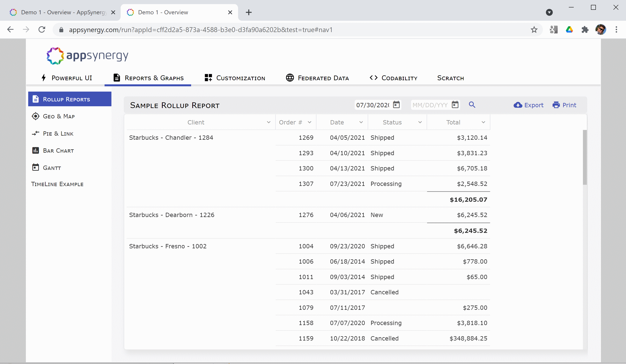Viewport: 626px width, 364px height.
Task: Click subtotal $16,205.07
Action: pos(468,199)
